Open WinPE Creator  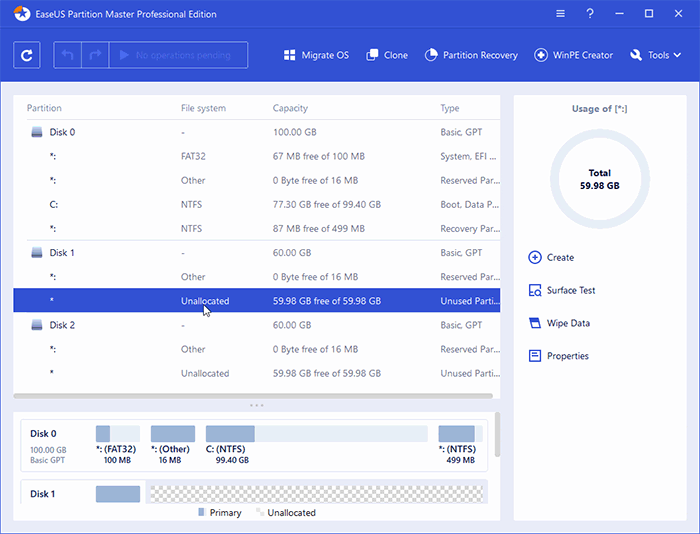click(574, 55)
